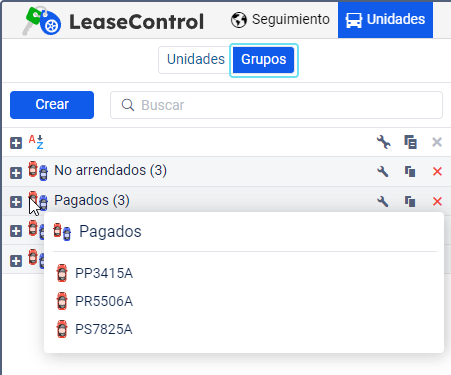Switch to the Unidades sub-tab

[x=196, y=60]
